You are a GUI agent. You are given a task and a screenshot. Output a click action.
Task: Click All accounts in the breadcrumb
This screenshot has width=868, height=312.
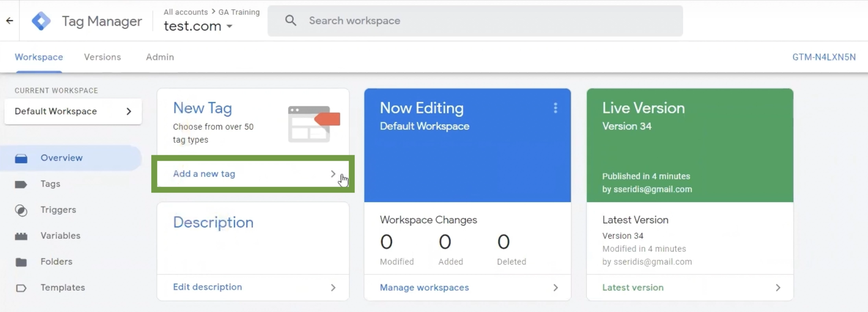tap(186, 12)
